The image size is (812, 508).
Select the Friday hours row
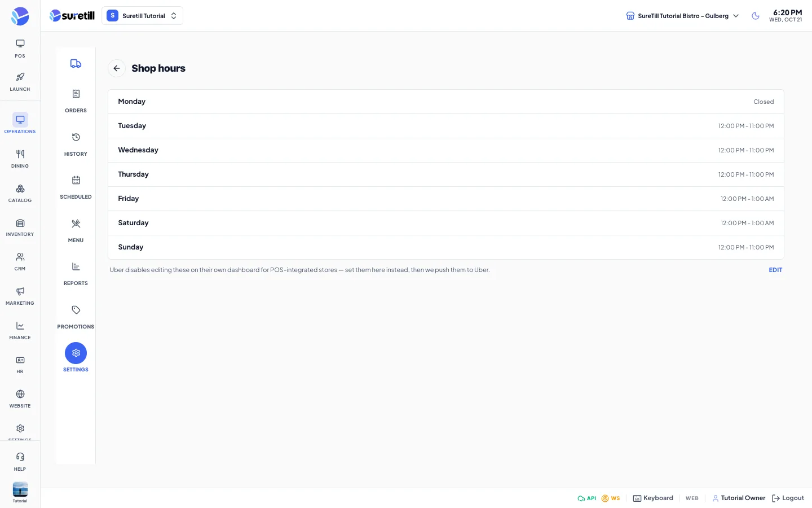tap(445, 199)
